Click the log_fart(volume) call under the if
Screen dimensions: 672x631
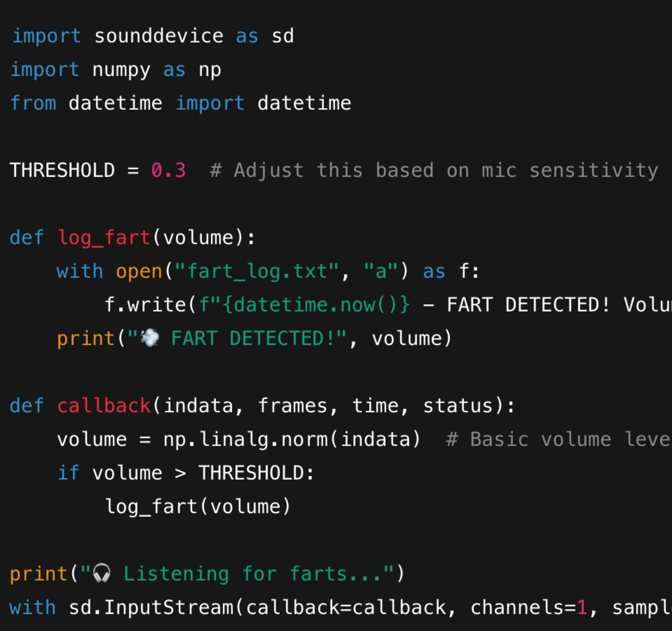coord(198,506)
